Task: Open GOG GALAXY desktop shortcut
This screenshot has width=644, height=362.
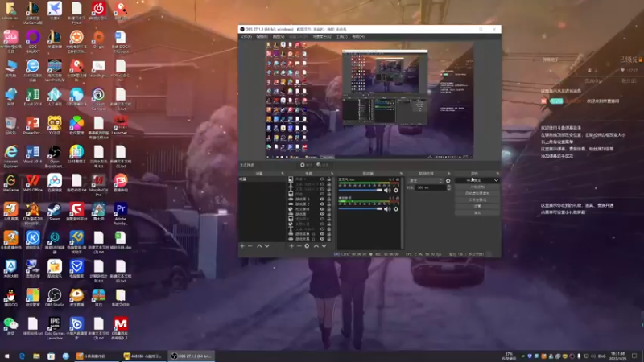Action: [32, 42]
